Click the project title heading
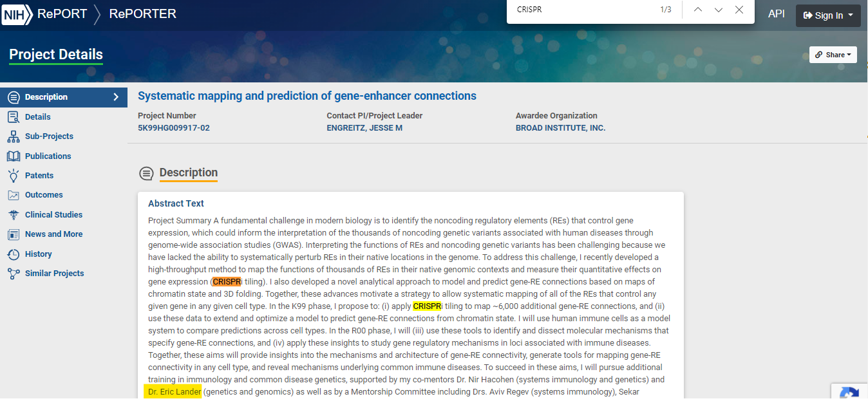868x401 pixels. 307,96
